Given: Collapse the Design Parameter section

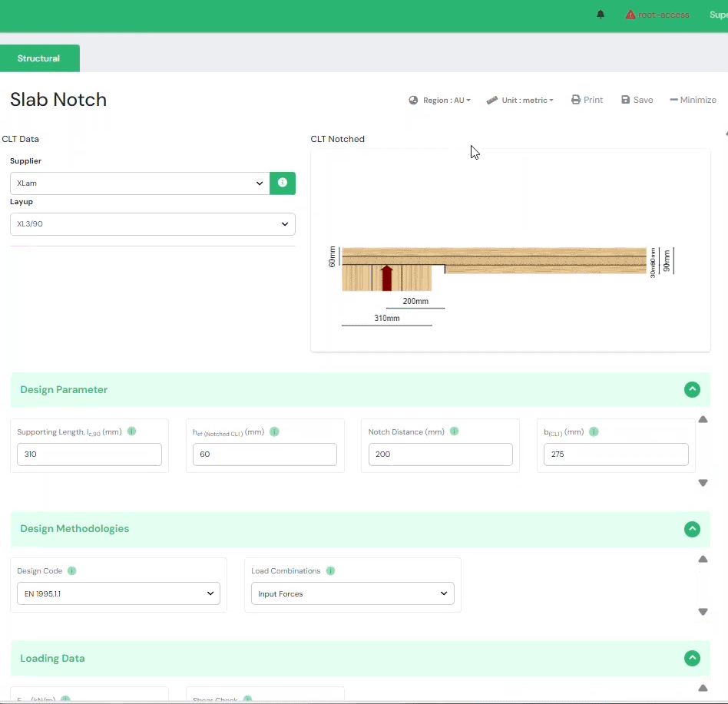Looking at the screenshot, I should point(692,389).
